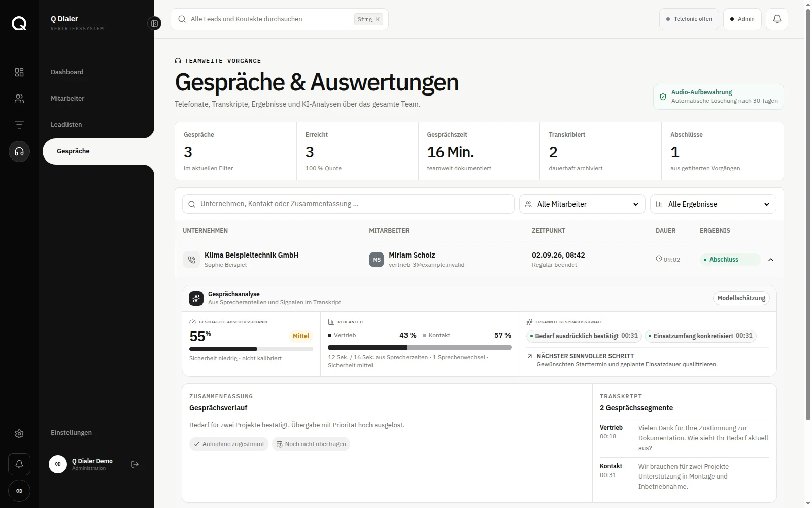Click the phone icon for Klima Beispieltechnik
Screen dimensions: 812x508
[191, 260]
